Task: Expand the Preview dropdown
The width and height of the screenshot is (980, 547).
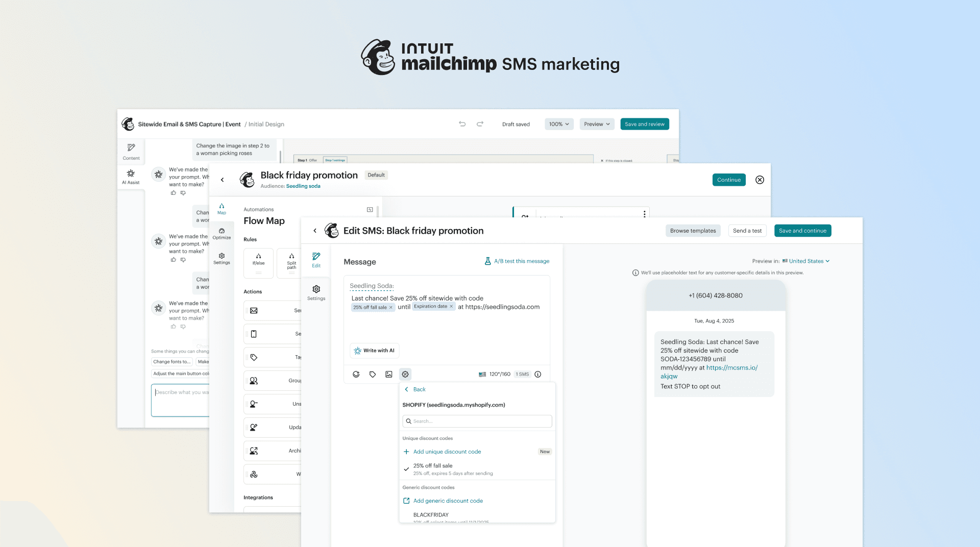Action: [596, 124]
